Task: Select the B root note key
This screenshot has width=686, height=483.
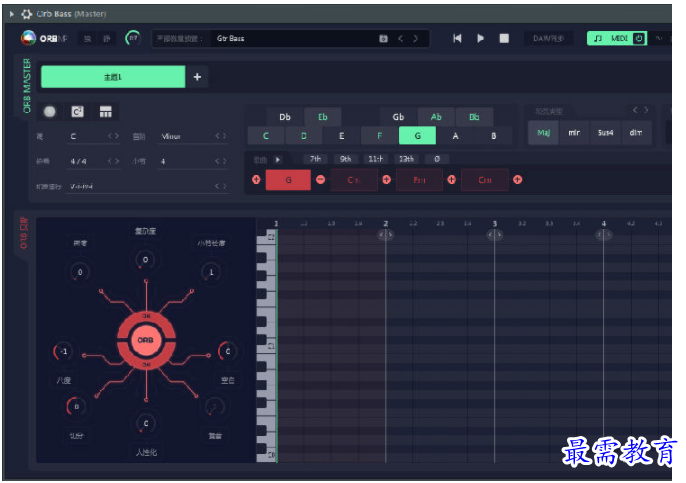Action: [x=494, y=136]
